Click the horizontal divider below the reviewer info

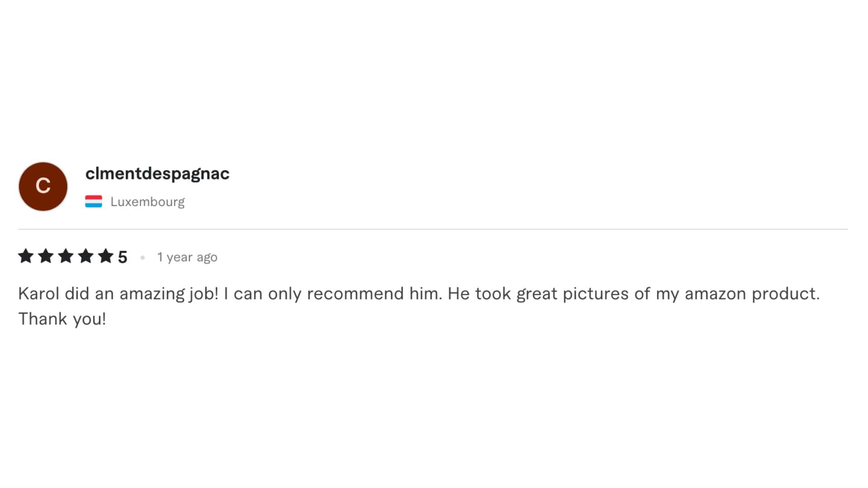coord(433,229)
